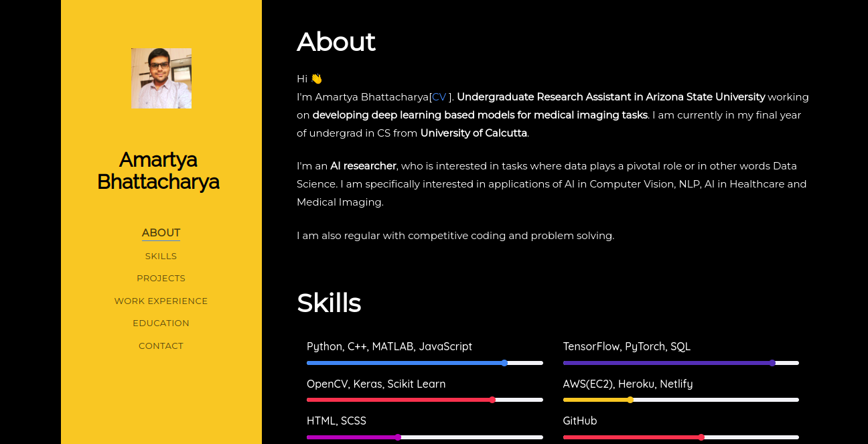Navigate to WORK EXPERIENCE via the sidebar
868x444 pixels.
[x=161, y=301]
